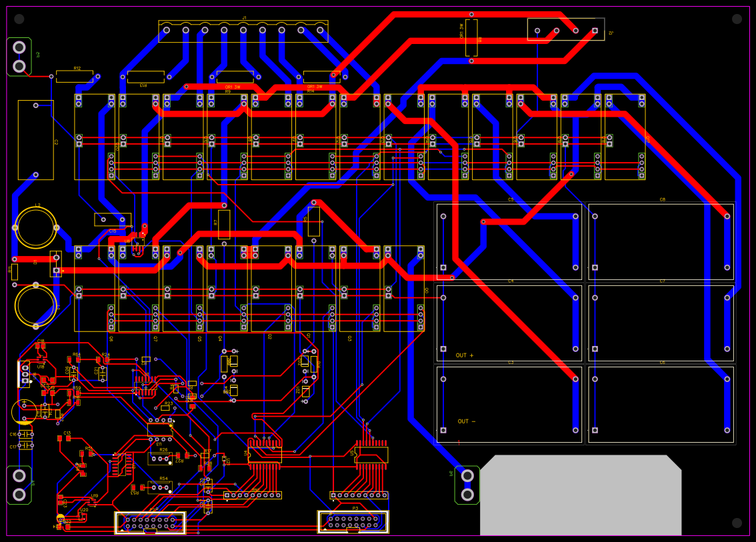Click the R23 resistor label
756x542 pixels.
click(169, 403)
